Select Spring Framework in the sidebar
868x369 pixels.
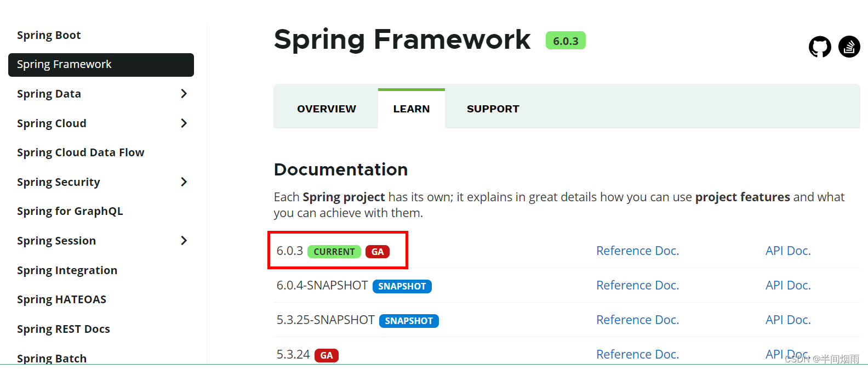(101, 65)
